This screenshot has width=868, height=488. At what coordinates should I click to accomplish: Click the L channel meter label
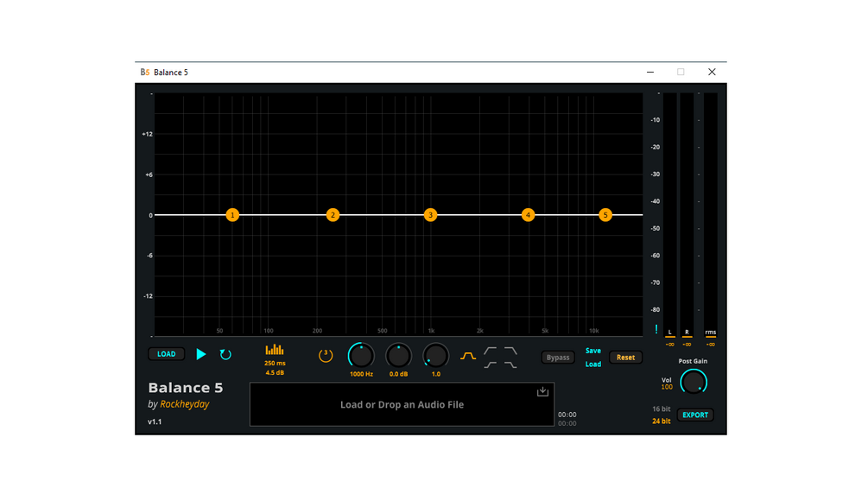(x=670, y=332)
